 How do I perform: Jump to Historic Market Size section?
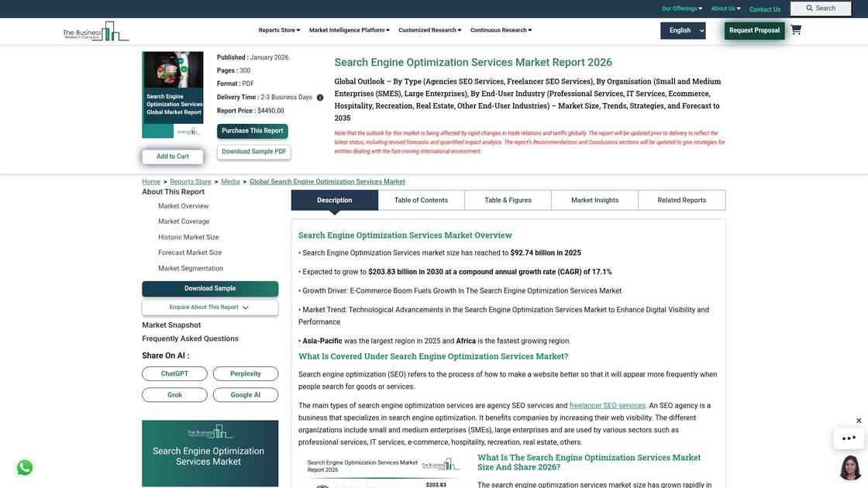tap(188, 237)
